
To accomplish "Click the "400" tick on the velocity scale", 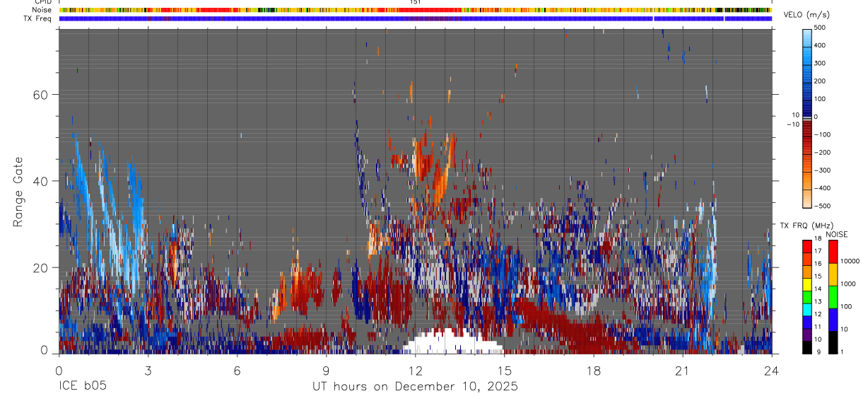I will click(821, 45).
